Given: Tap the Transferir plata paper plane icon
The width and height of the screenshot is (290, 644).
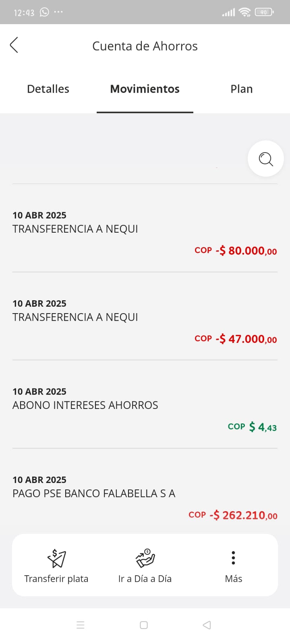Looking at the screenshot, I should tap(56, 558).
